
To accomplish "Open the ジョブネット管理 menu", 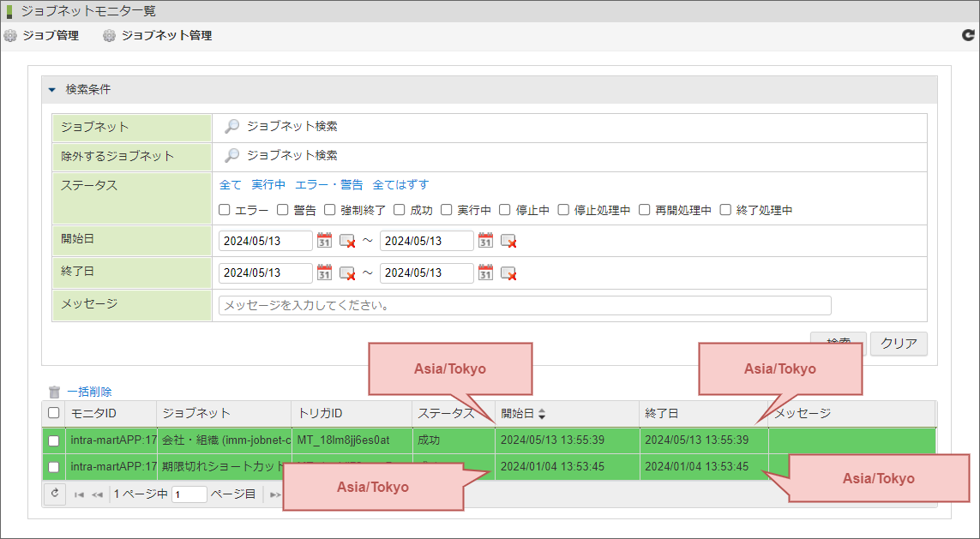I will pos(158,36).
